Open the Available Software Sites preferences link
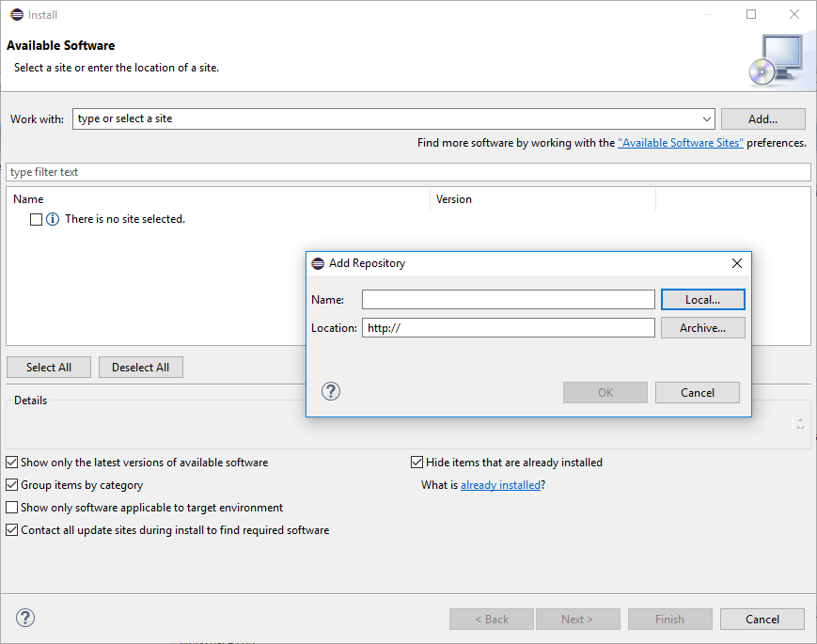 [x=680, y=143]
